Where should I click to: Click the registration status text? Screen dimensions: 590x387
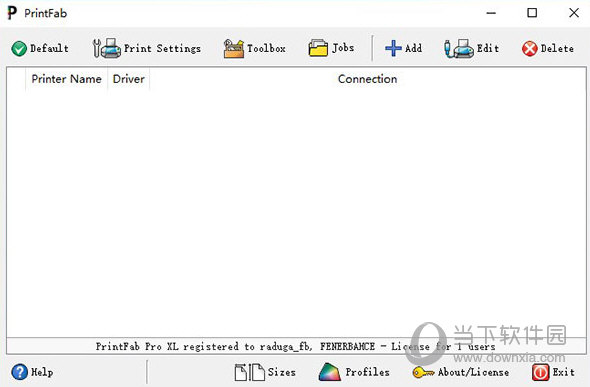(295, 346)
